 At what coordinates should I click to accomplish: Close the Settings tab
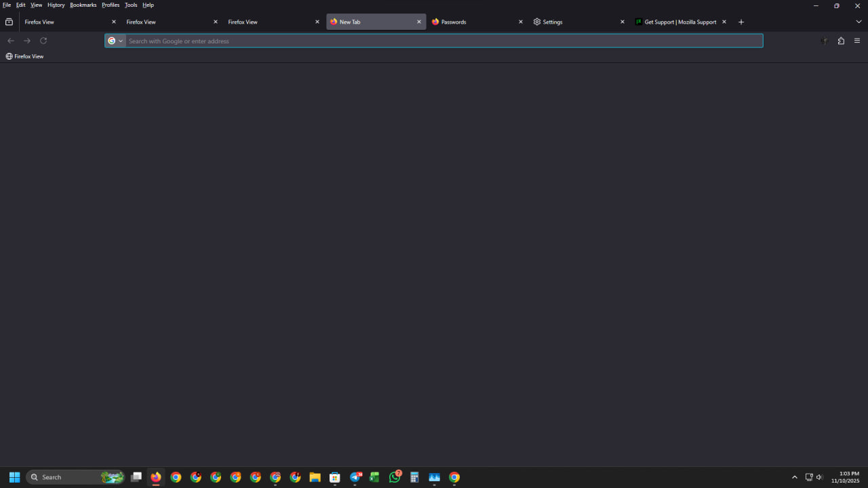pos(623,22)
